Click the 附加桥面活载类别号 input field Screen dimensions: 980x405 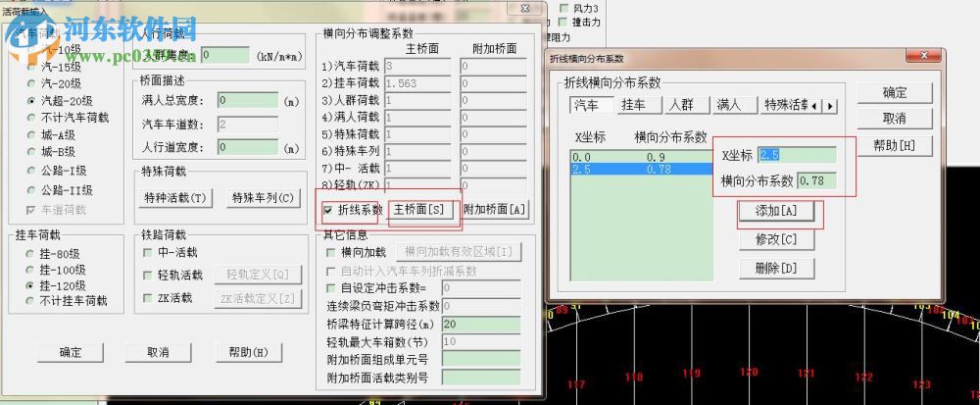coord(481,378)
